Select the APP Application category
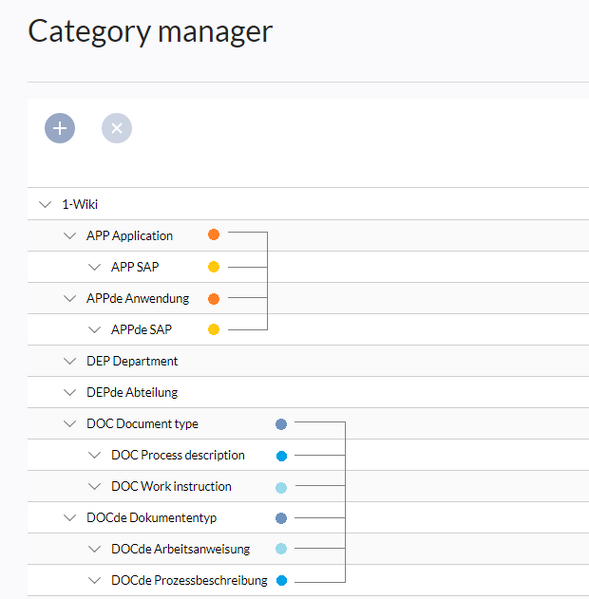Image resolution: width=589 pixels, height=599 pixels. point(129,236)
